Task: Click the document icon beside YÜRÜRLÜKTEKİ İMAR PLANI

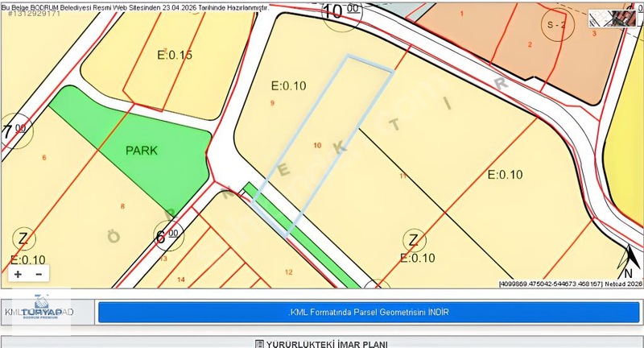Action: click(x=259, y=344)
